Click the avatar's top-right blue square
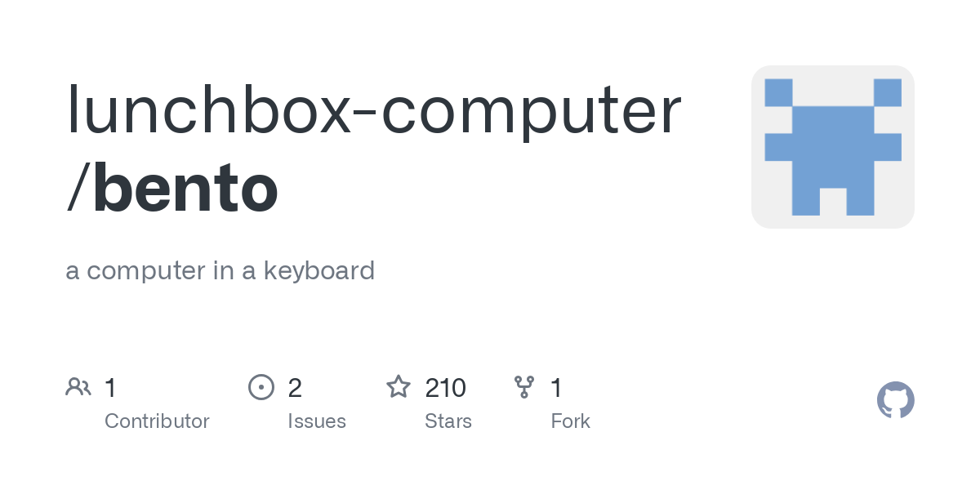 pos(887,92)
